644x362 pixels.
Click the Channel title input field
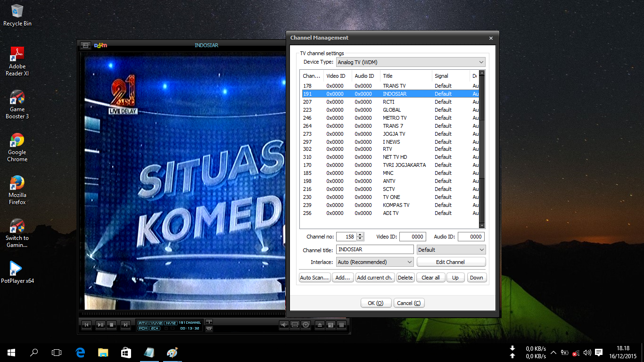pos(375,249)
